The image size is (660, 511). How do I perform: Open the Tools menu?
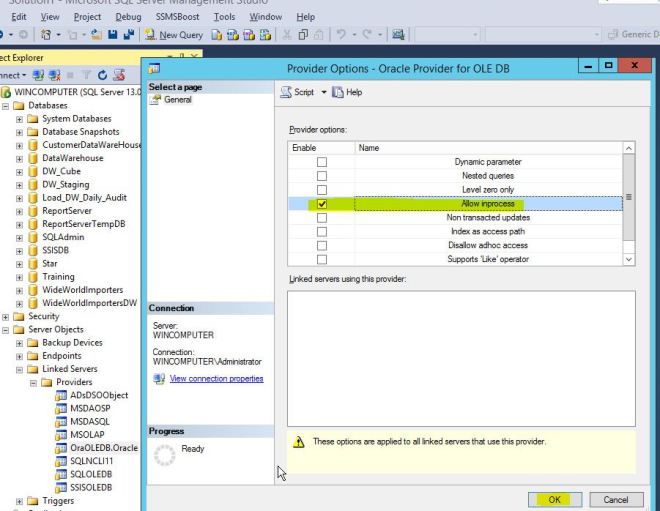point(224,17)
